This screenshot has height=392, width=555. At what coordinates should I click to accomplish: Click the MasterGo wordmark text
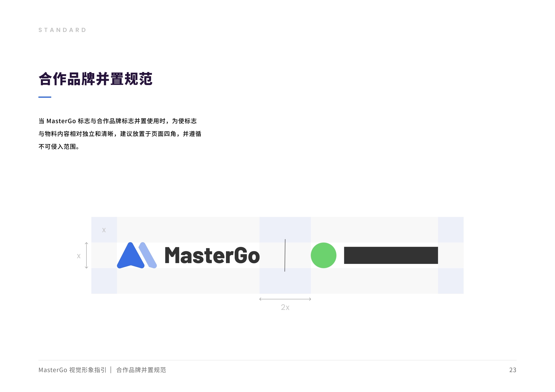tap(212, 255)
